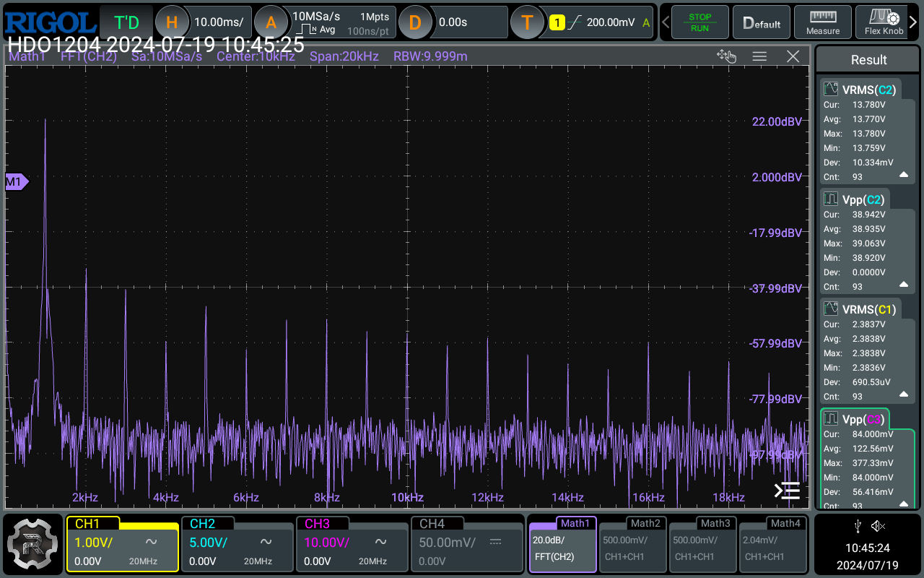
Task: Click the 22.00dBV scale label
Action: click(777, 121)
